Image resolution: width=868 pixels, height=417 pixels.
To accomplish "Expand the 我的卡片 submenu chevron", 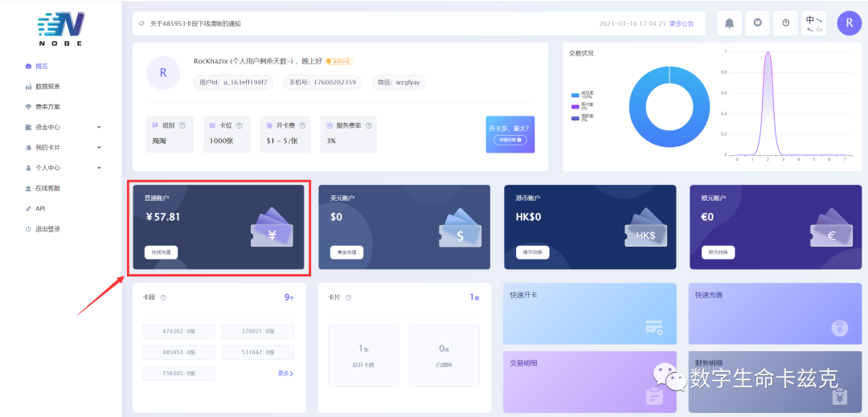I will pos(99,147).
